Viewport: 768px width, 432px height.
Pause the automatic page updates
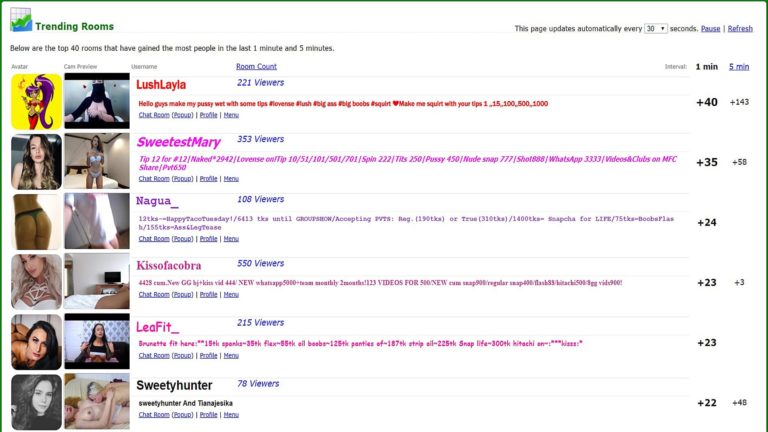(x=710, y=29)
